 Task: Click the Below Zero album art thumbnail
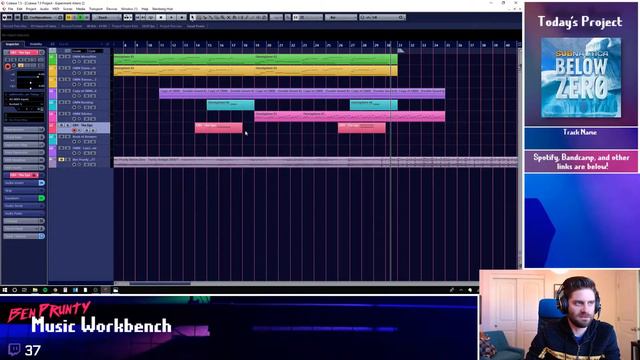tap(581, 78)
